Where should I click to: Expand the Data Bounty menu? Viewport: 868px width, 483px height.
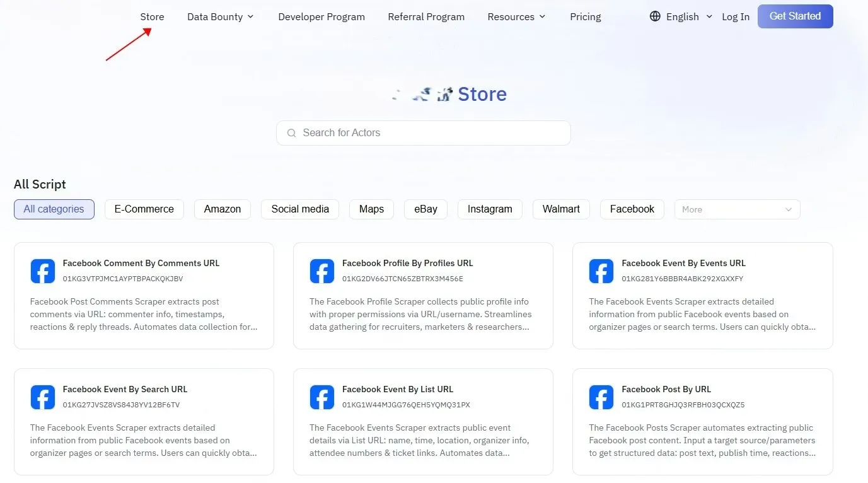click(220, 17)
